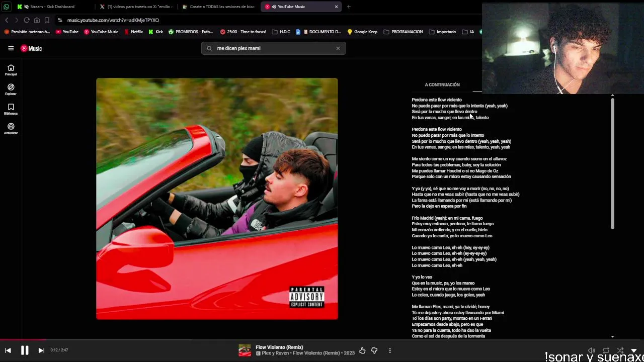Open 'Flow Violento (Remix)' song title

(x=279, y=347)
